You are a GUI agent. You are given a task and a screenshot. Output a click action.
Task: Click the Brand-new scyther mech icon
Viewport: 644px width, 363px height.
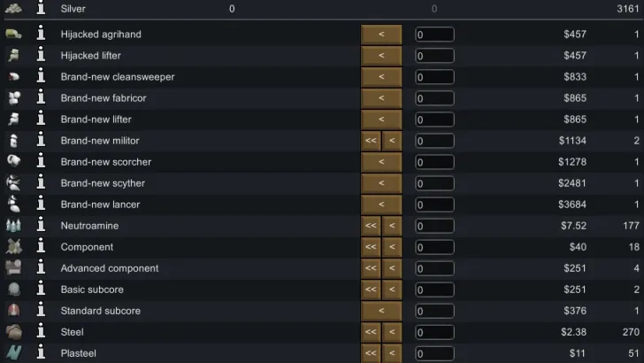(13, 183)
